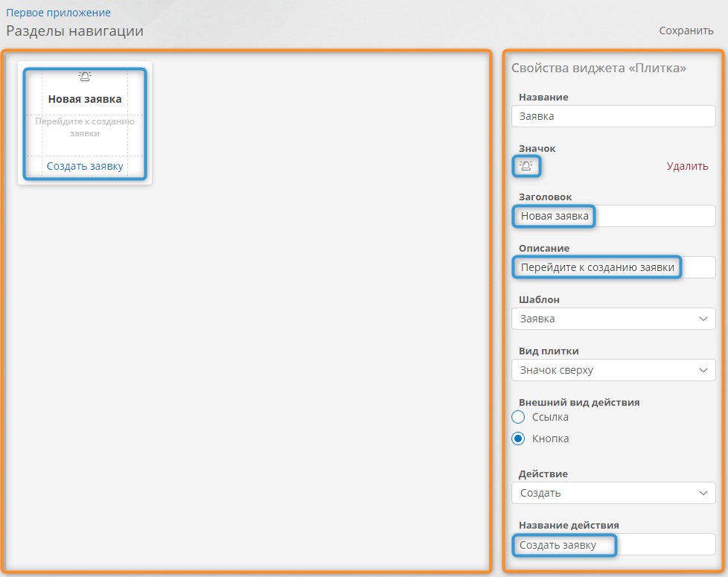Focus the Название действия input field

click(x=613, y=545)
